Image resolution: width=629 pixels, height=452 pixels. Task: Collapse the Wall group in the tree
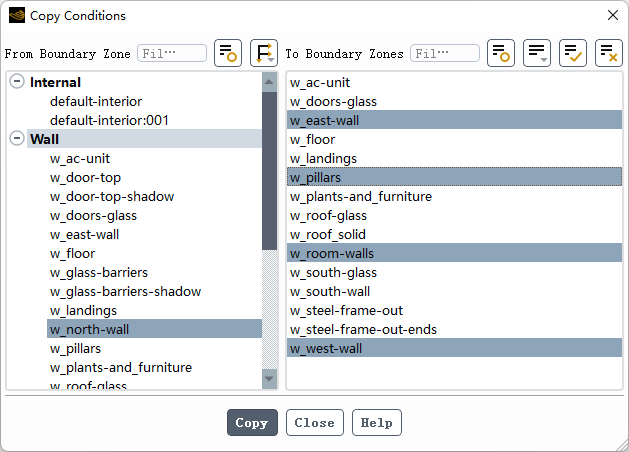pos(17,139)
